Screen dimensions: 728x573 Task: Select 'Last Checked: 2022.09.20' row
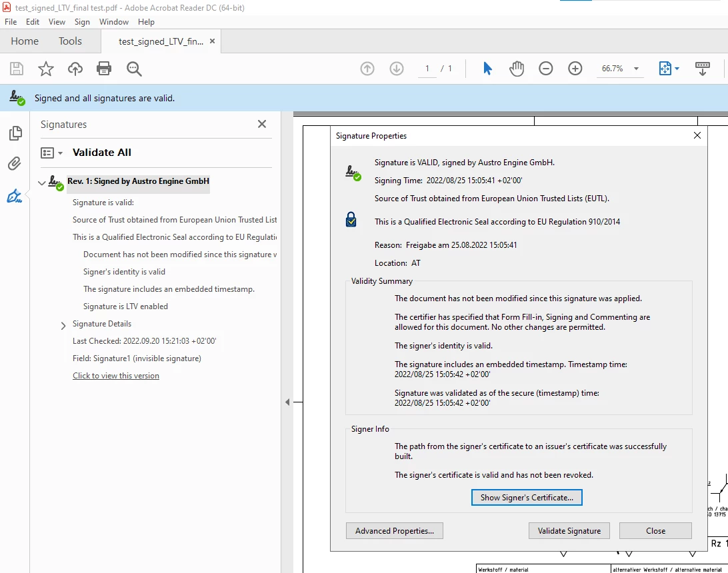[144, 341]
